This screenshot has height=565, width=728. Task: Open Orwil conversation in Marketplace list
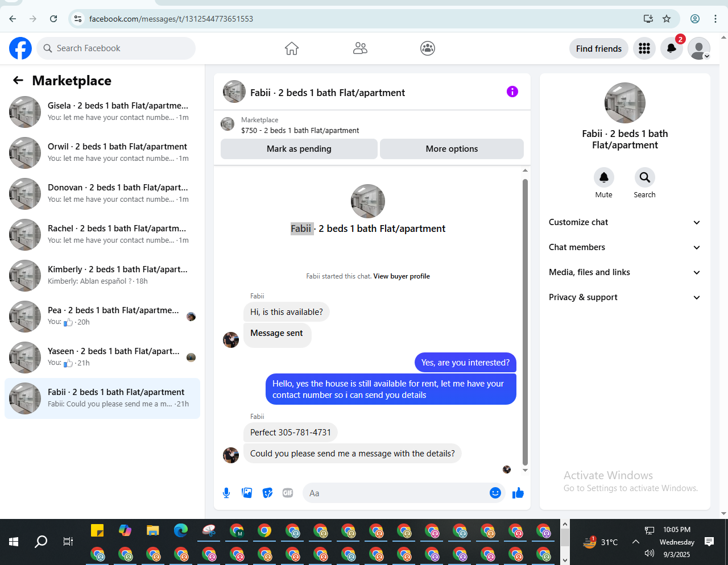(x=102, y=153)
